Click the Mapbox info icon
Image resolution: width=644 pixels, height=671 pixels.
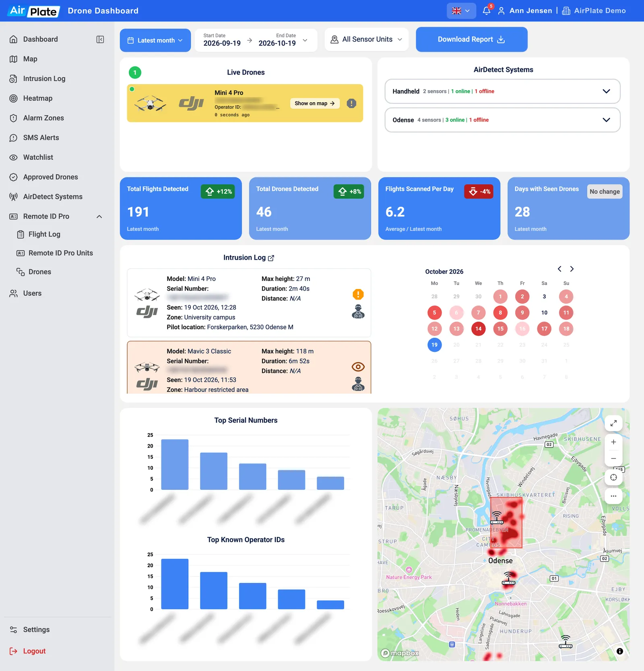[x=620, y=651]
